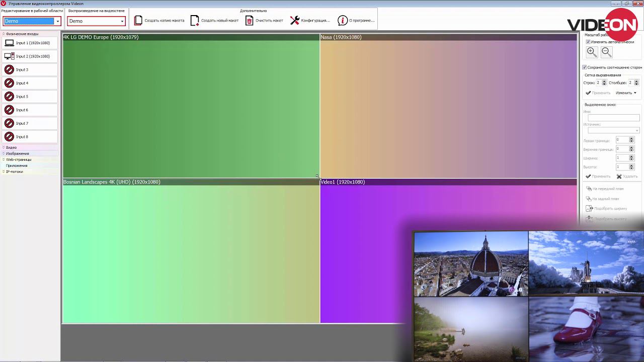
Task: Click the Создать новый макет page icon
Action: [195, 21]
